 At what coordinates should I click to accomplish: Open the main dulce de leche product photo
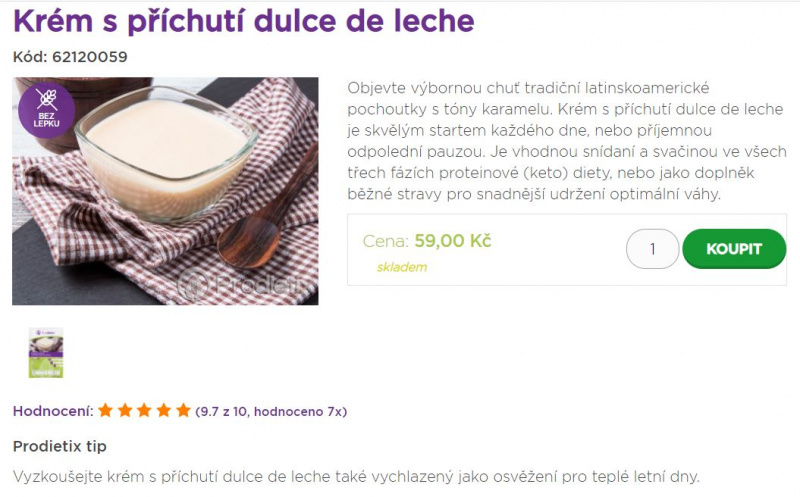tap(165, 191)
